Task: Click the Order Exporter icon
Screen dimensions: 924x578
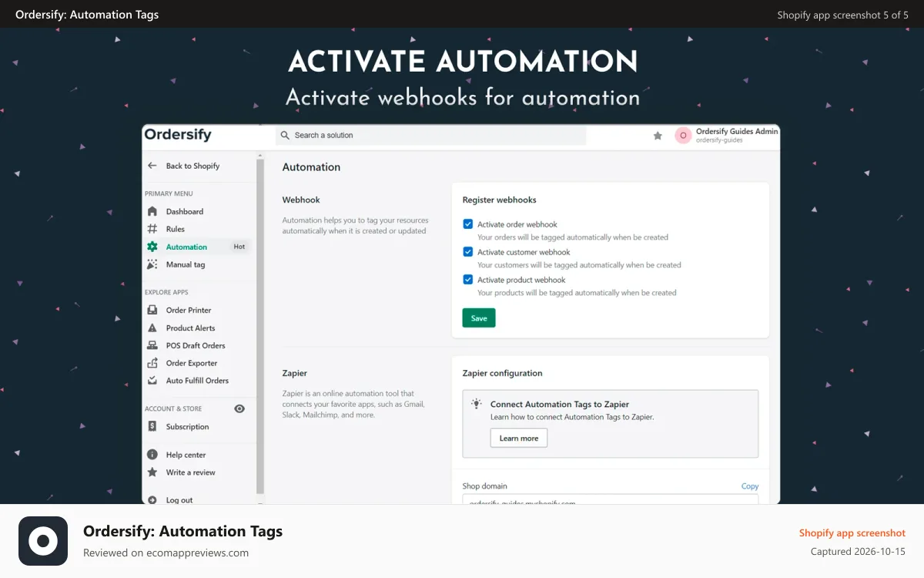Action: 152,363
